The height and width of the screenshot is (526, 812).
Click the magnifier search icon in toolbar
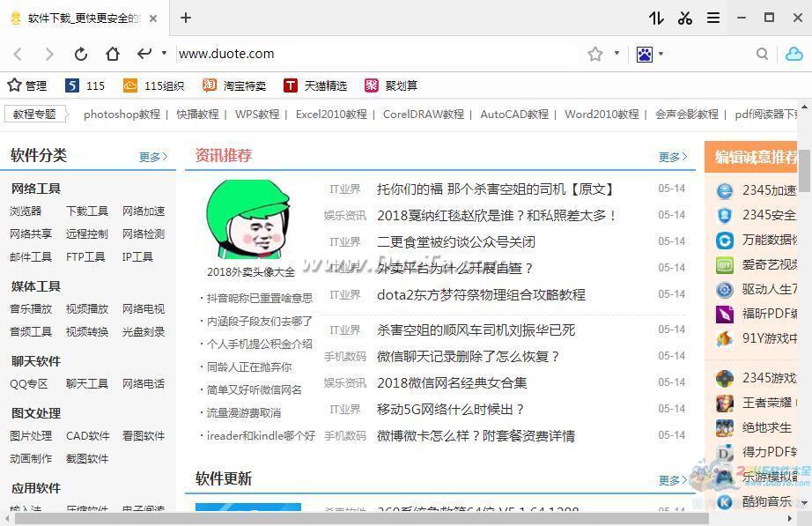tap(762, 54)
